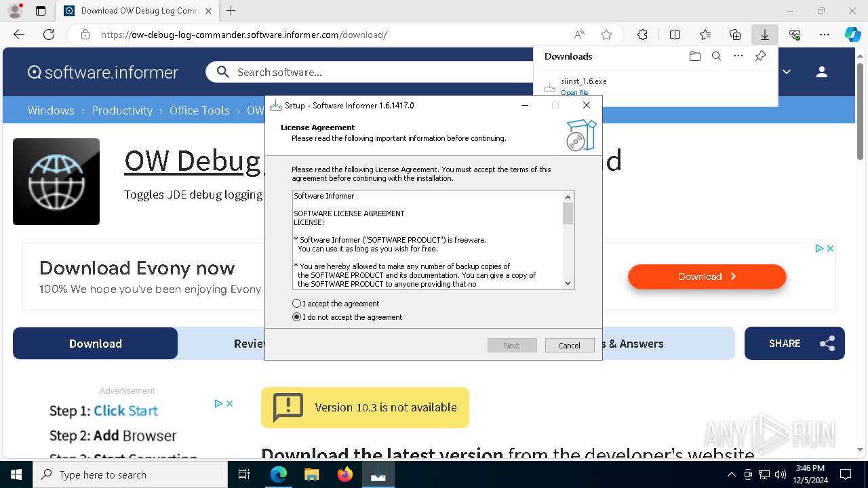This screenshot has width=868, height=488.
Task: Click the OW Debug globe thumbnail
Action: [56, 182]
